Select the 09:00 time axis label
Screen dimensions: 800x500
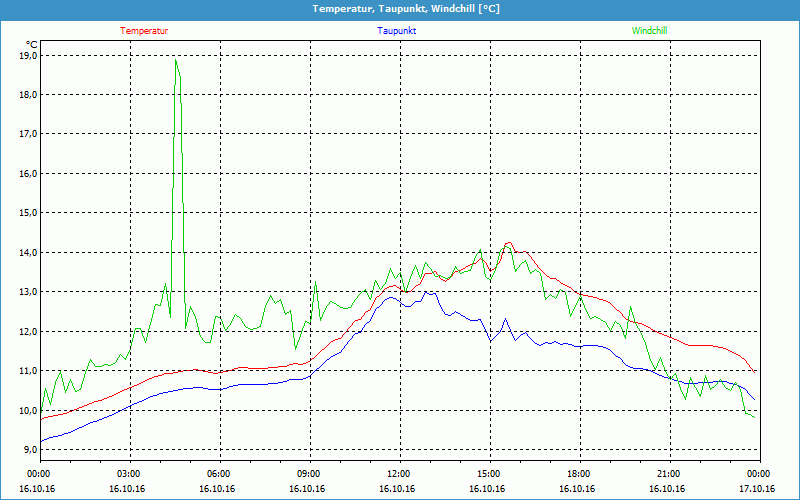(309, 474)
